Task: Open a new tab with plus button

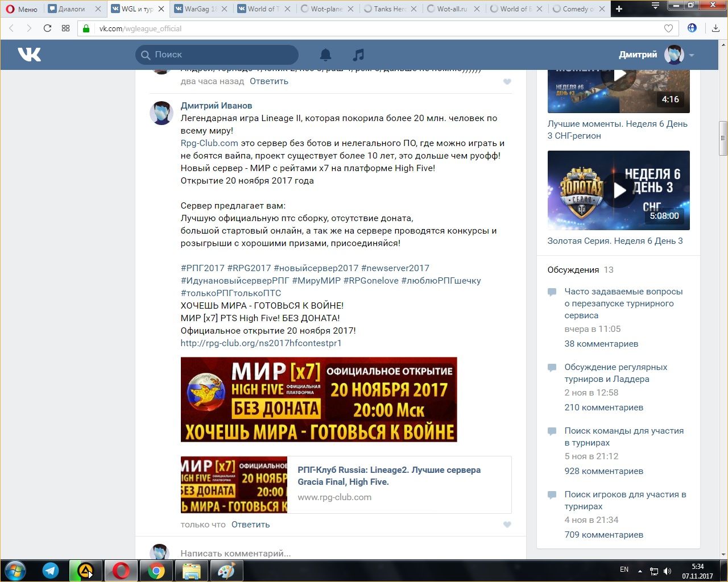Action: tap(619, 9)
